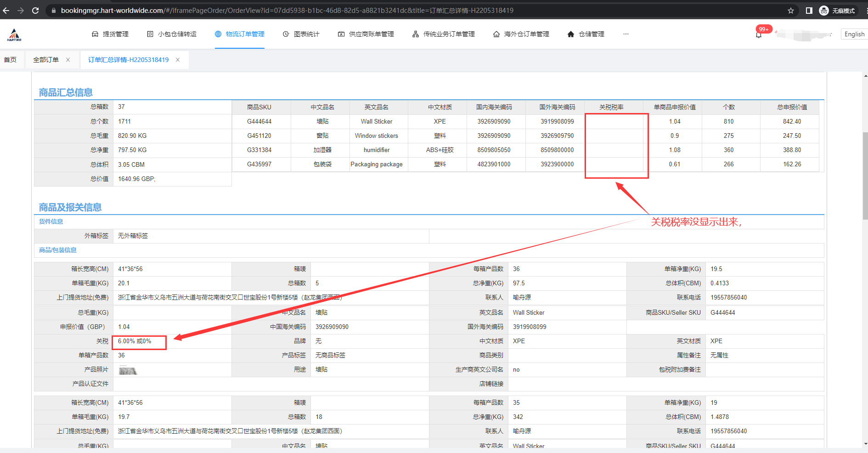Open the 小包仓储转运 menu
Screen dimensions: 868x453
[172, 34]
